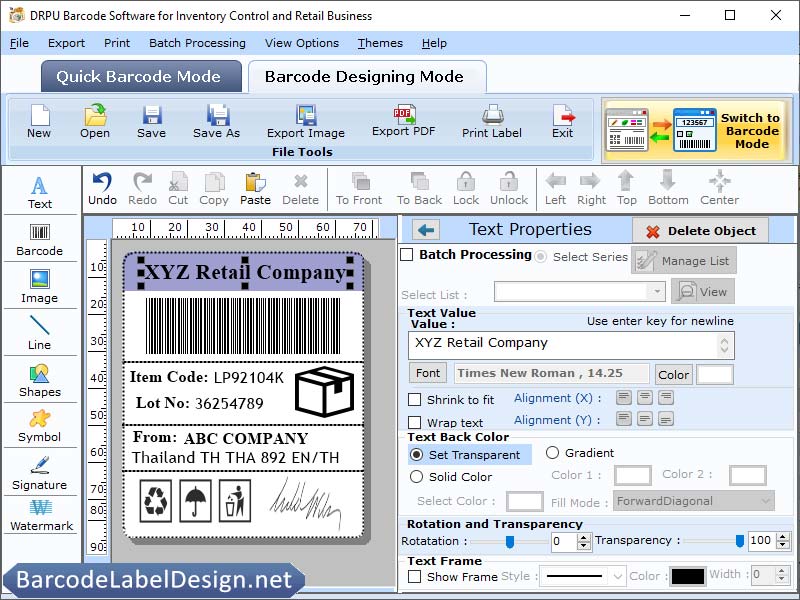Open the Themes menu

pyautogui.click(x=379, y=43)
